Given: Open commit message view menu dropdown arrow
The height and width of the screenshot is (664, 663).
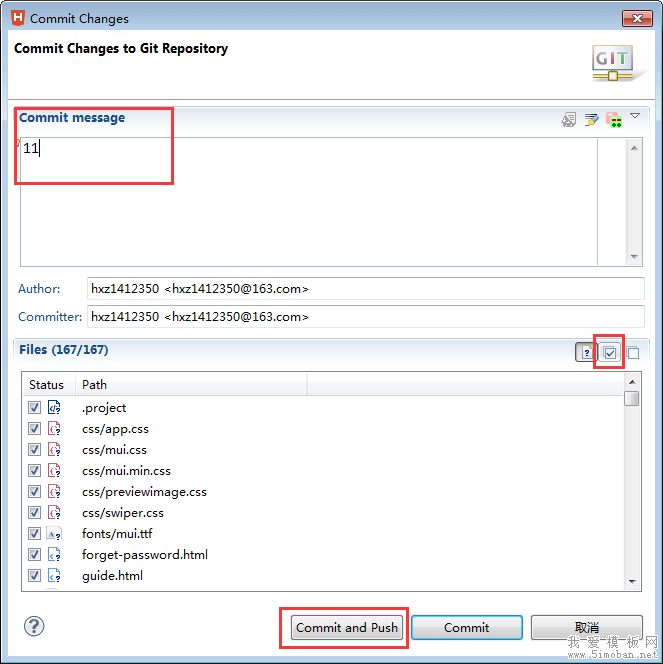Looking at the screenshot, I should point(635,117).
